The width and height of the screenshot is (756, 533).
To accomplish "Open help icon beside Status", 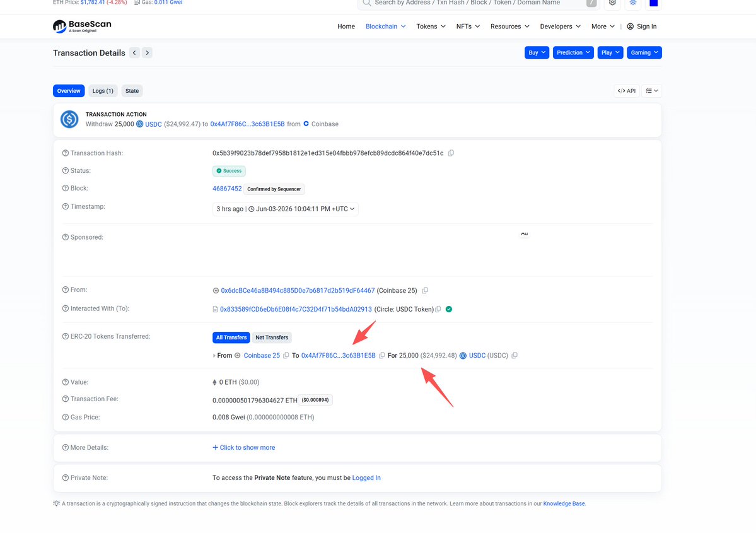I will click(65, 171).
